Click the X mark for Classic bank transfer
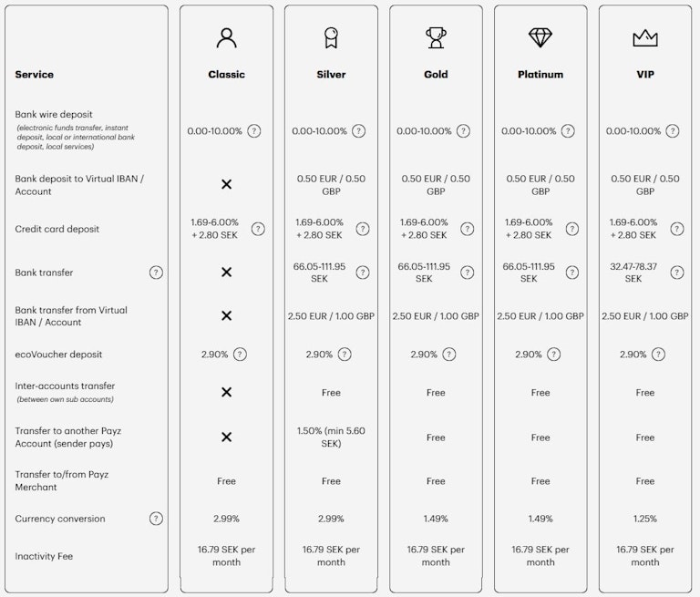 click(226, 273)
